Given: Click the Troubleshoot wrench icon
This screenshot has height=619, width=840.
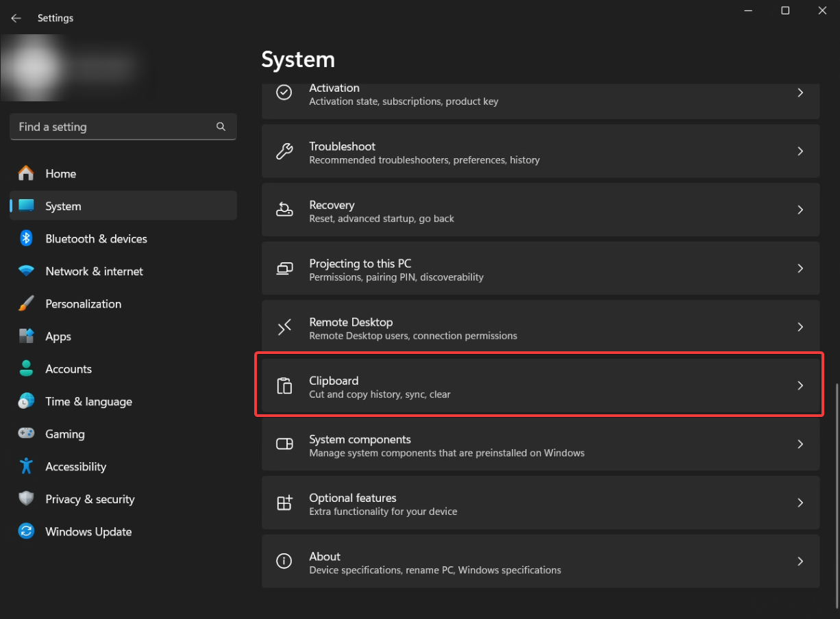Looking at the screenshot, I should (x=284, y=151).
